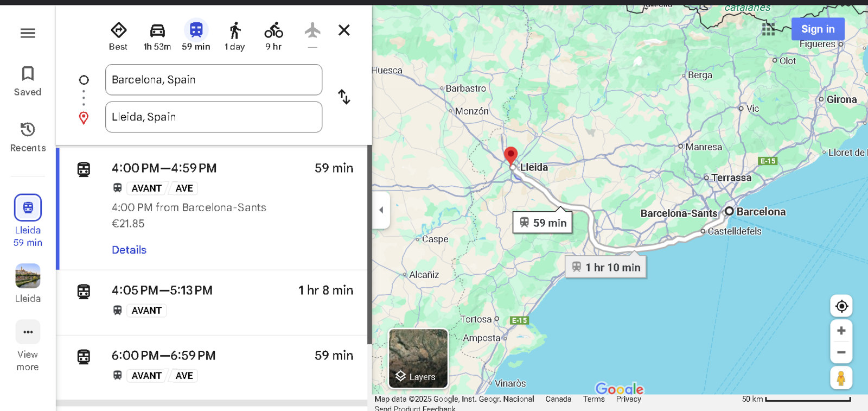
Task: Select Best travel mode
Action: (118, 36)
